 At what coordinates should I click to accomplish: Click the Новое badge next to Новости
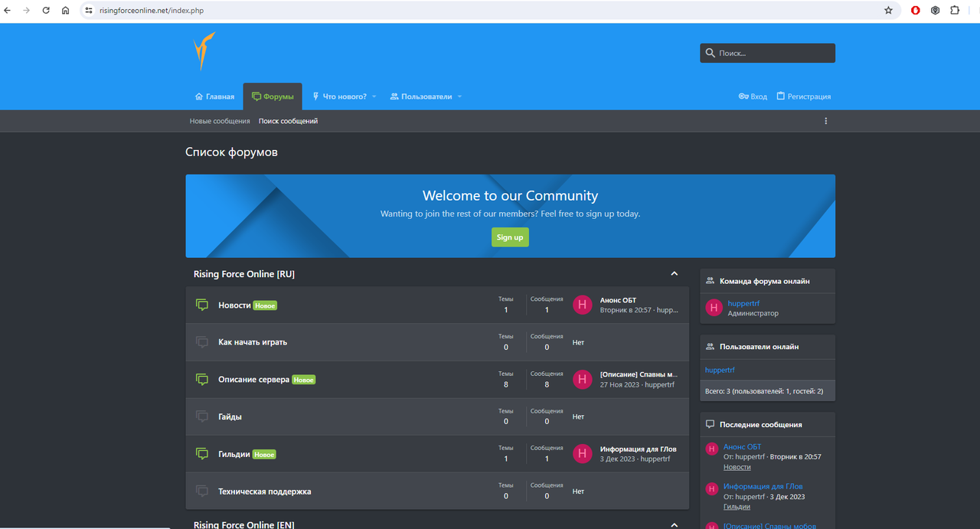click(265, 305)
